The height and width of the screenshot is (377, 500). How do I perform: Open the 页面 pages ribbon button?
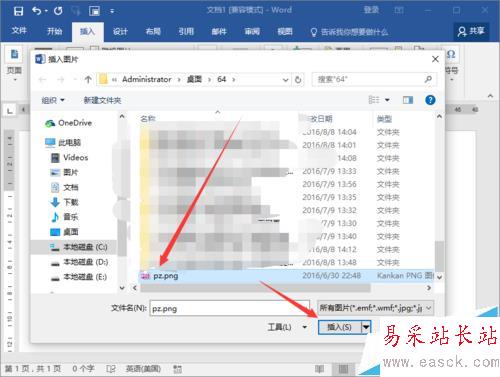(14, 63)
